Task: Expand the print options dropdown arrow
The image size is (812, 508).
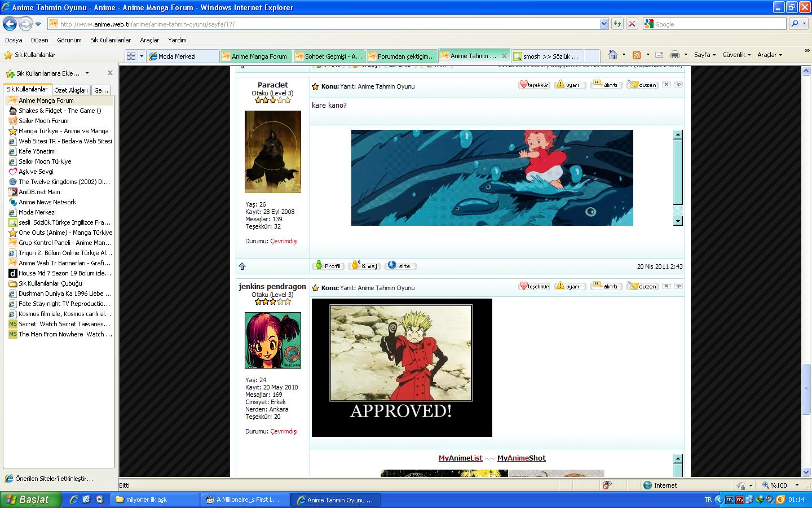Action: tap(686, 55)
